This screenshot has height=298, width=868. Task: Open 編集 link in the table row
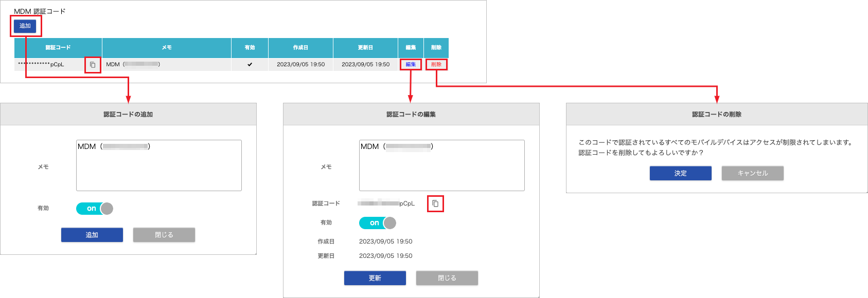(411, 64)
